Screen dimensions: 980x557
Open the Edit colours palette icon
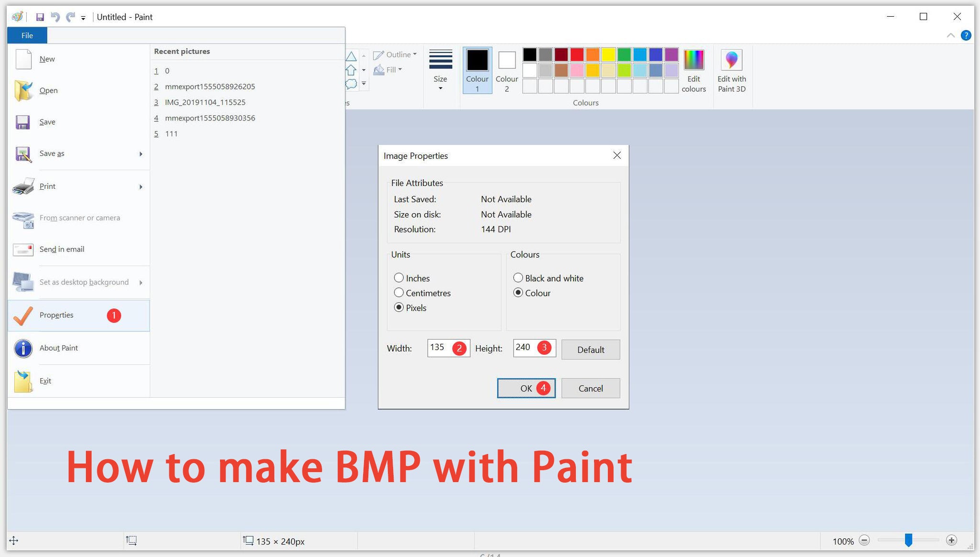click(693, 60)
